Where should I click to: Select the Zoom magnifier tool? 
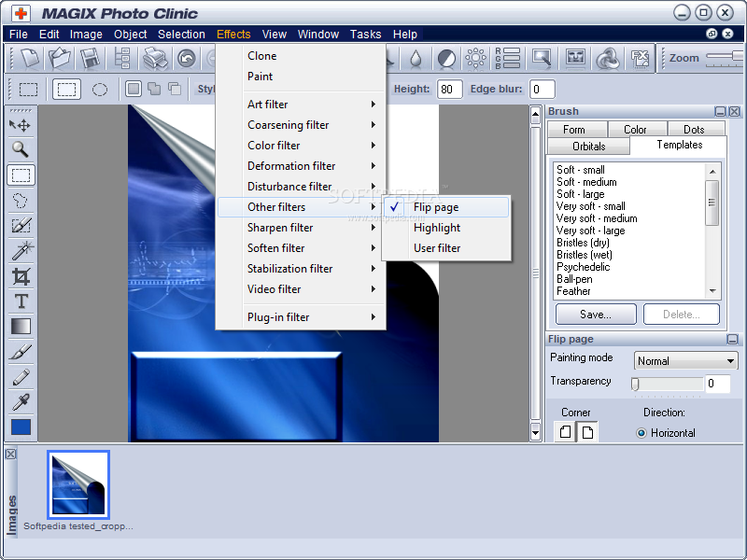(20, 149)
